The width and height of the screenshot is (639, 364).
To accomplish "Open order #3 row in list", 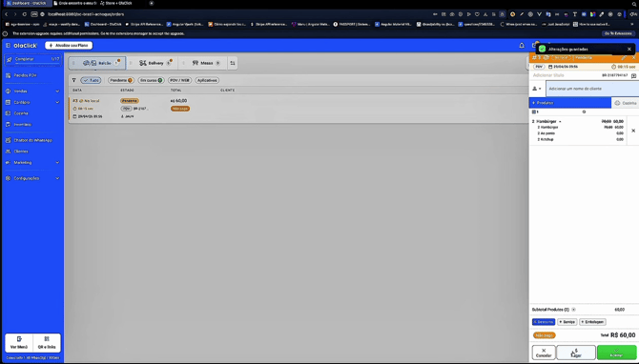I will (x=298, y=108).
